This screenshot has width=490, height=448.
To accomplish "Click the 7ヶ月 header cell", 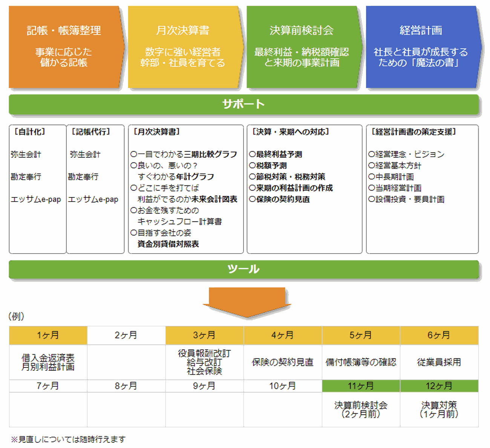I will pyautogui.click(x=48, y=386).
